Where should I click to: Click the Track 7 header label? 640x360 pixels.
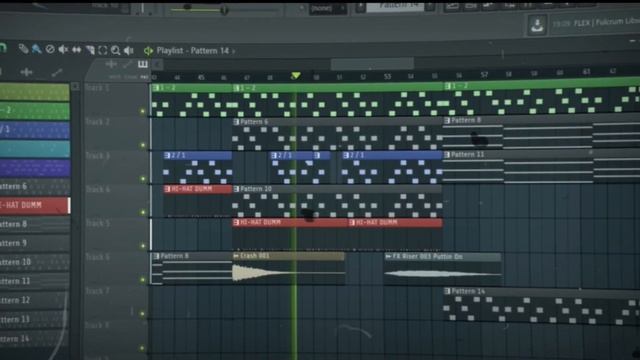pyautogui.click(x=97, y=291)
